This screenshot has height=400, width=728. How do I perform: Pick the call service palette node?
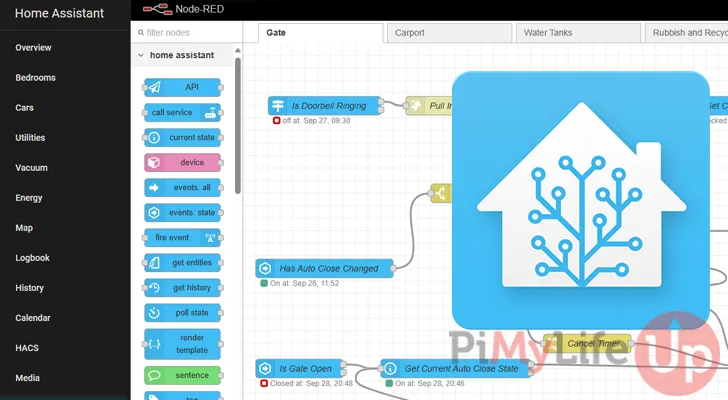coord(182,112)
